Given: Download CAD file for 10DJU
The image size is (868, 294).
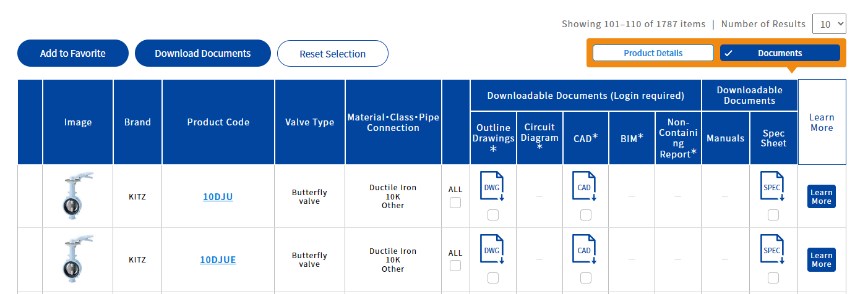Looking at the screenshot, I should [585, 187].
